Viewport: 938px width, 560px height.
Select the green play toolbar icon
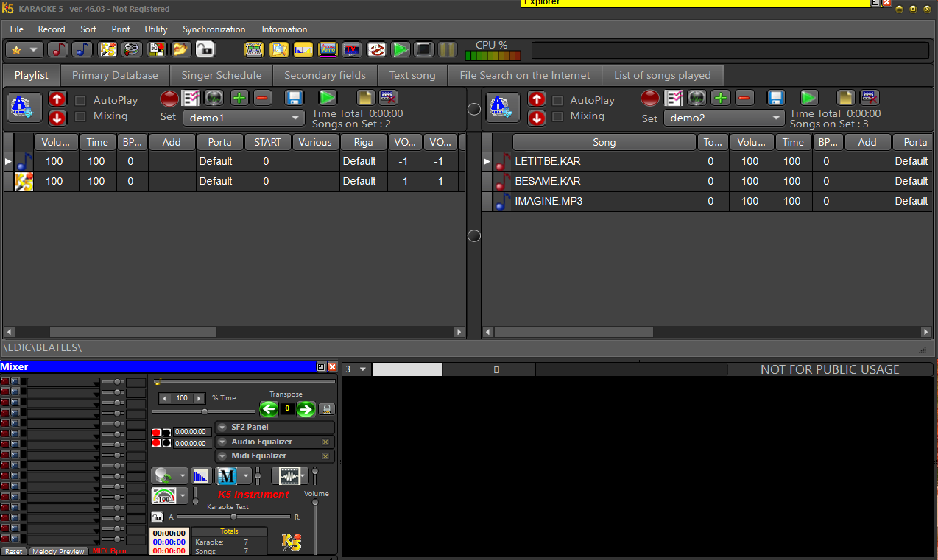coord(401,49)
